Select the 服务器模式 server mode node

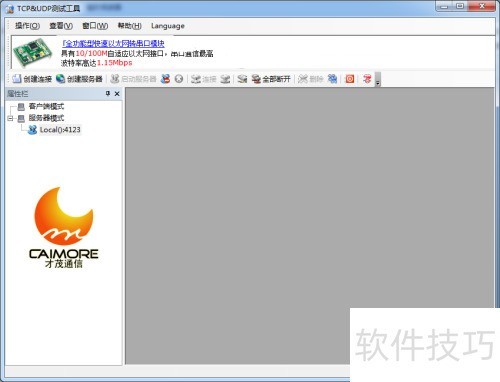[x=46, y=118]
